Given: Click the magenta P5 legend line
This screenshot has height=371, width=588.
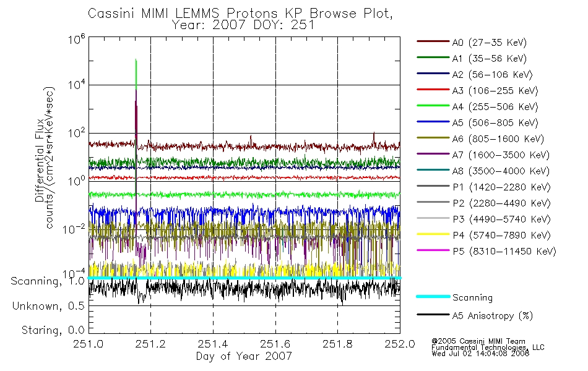Looking at the screenshot, I should click(433, 250).
